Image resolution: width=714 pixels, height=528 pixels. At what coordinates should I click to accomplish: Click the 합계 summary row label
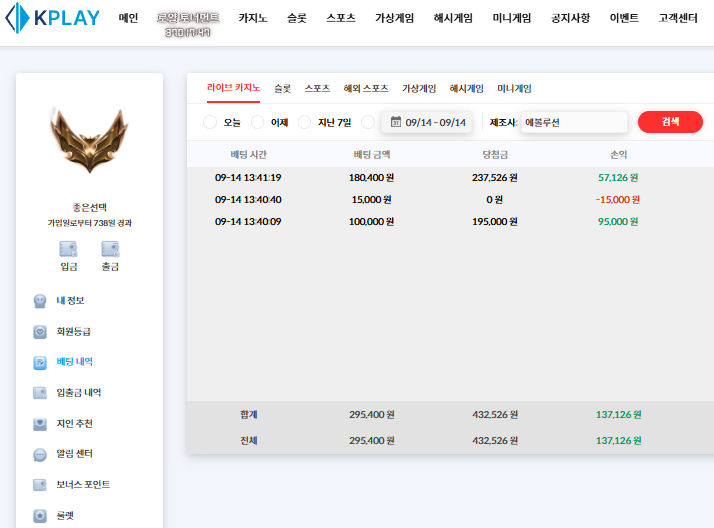tap(249, 415)
